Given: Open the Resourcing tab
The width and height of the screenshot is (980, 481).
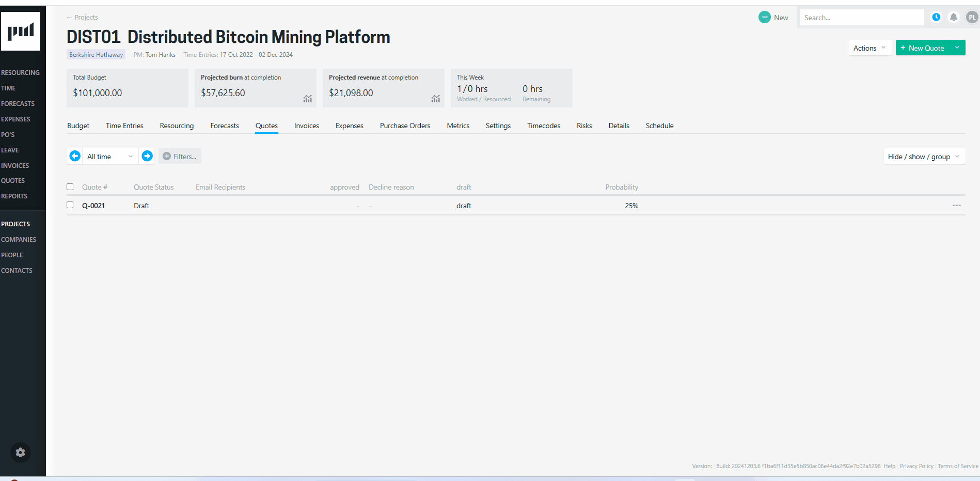Looking at the screenshot, I should pos(177,126).
